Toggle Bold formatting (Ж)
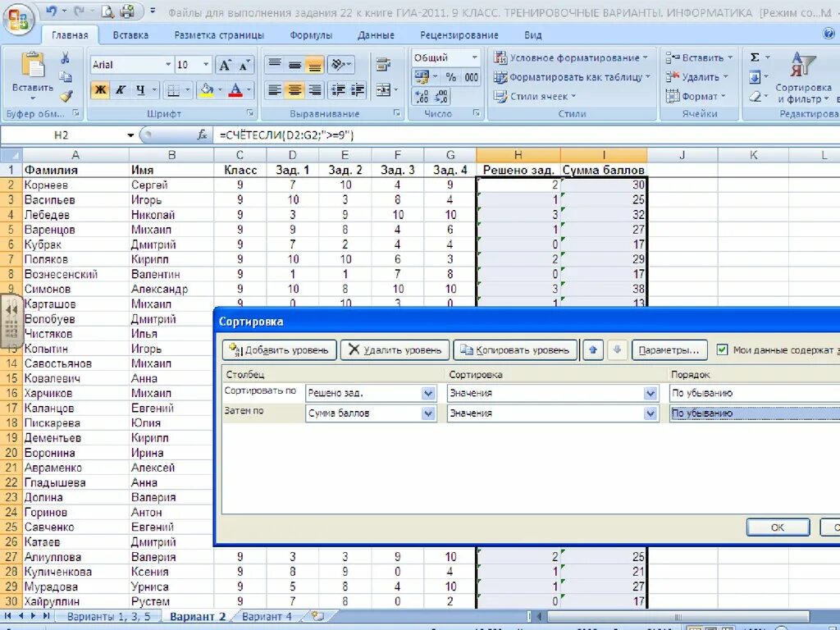This screenshot has height=630, width=840. coord(100,89)
